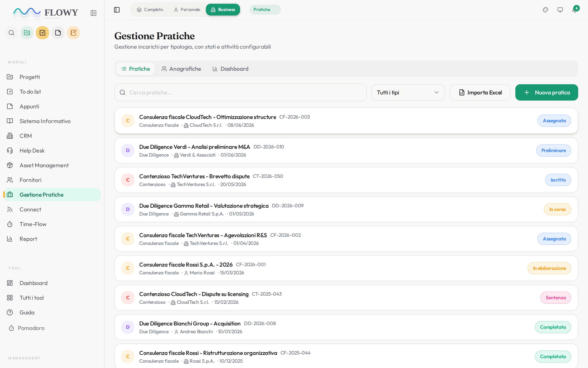Switch to Completo workspace mode
The image size is (588, 368).
(x=150, y=10)
